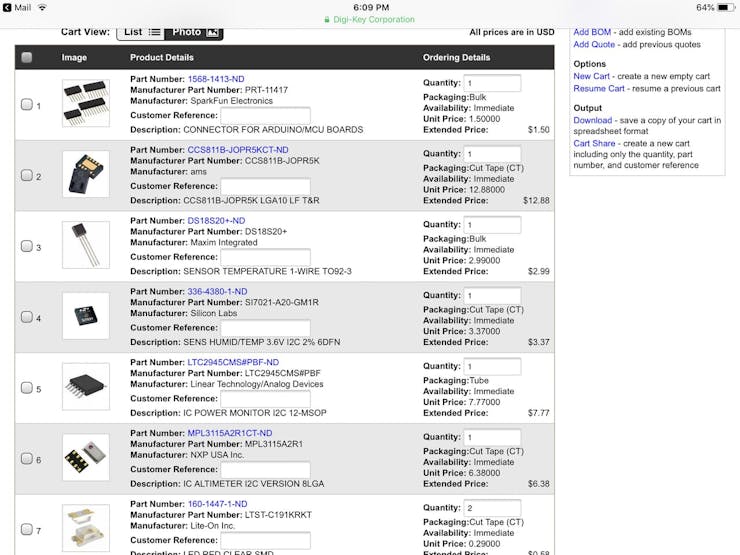
Task: Edit quantity field for DS18S20+ item
Action: [x=492, y=225]
